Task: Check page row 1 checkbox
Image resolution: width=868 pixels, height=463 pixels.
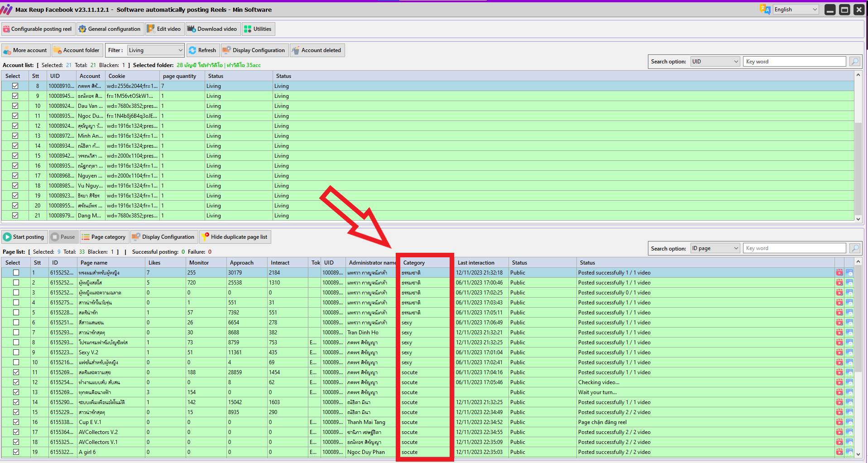Action: [x=16, y=273]
